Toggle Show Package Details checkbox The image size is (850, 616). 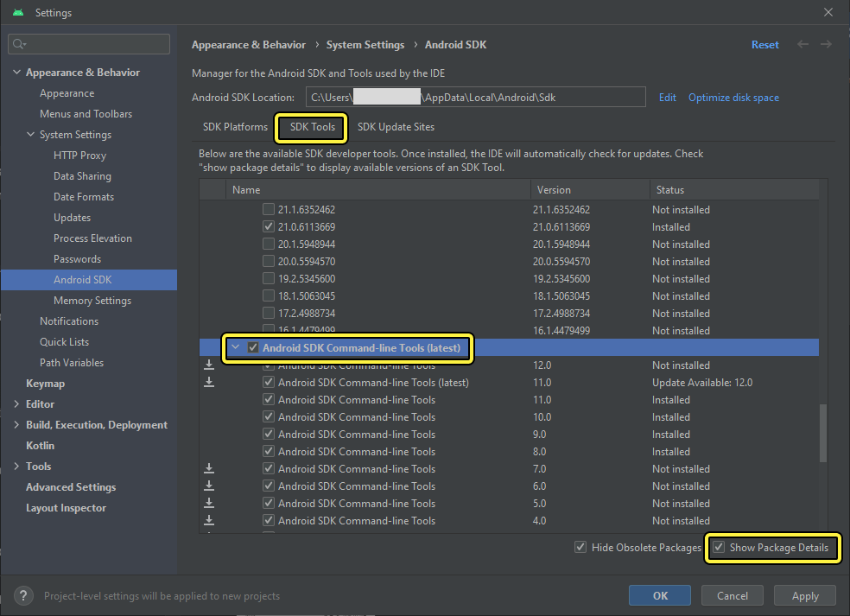[x=719, y=547]
